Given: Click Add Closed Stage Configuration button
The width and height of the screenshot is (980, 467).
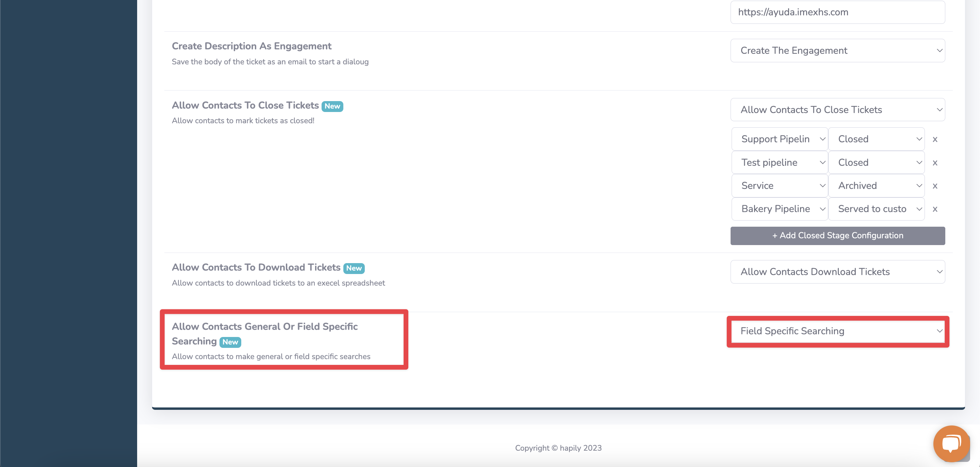Looking at the screenshot, I should 837,236.
